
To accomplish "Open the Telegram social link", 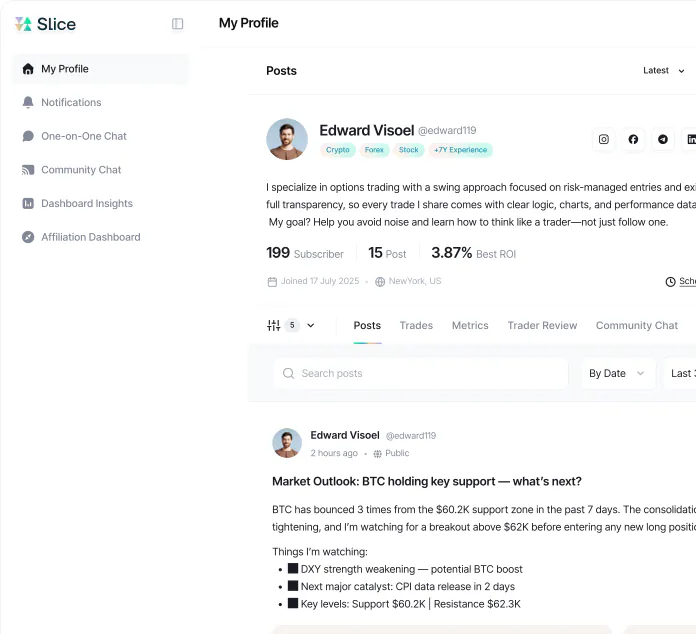I will click(663, 139).
